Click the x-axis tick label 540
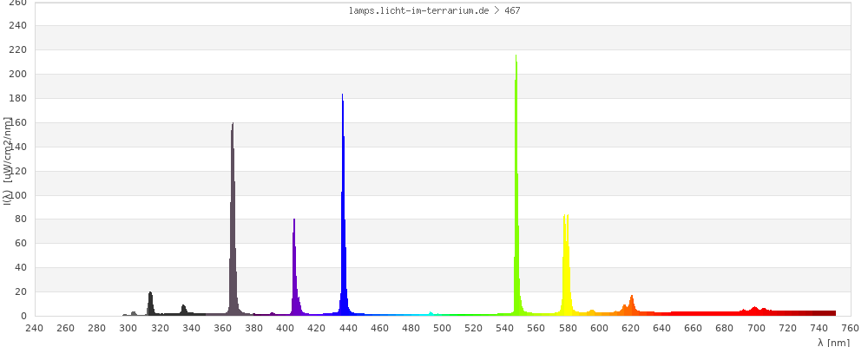The height and width of the screenshot is (347, 868). coord(506,328)
